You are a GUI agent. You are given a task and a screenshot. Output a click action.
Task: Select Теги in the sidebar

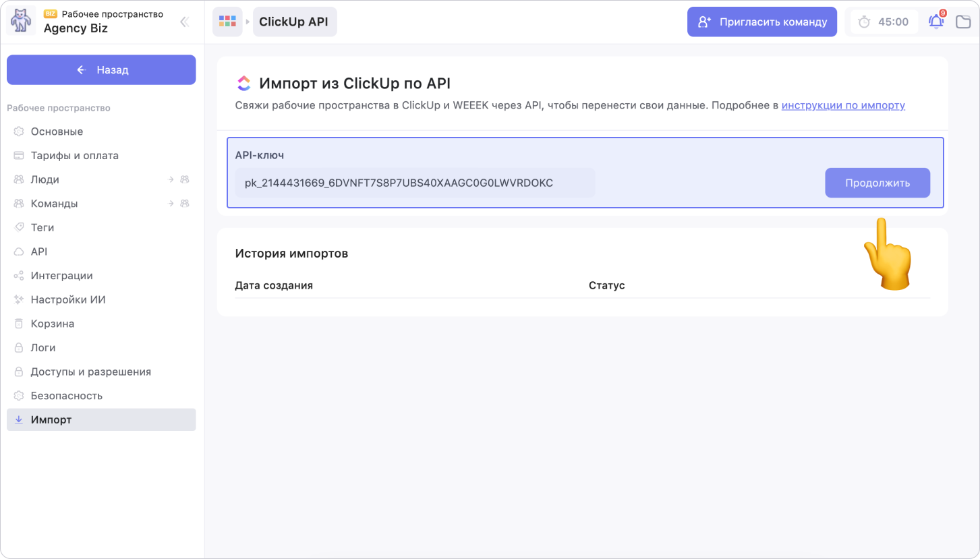tap(42, 227)
